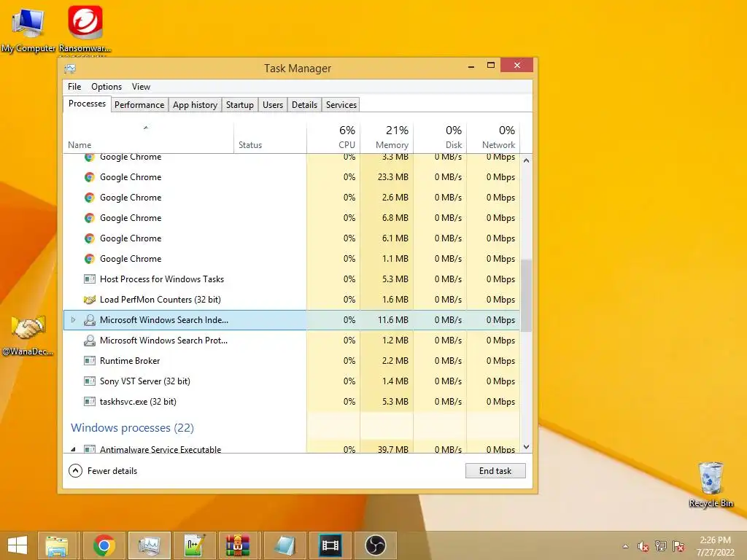Image resolution: width=747 pixels, height=560 pixels.
Task: Open OBS Studio taskbar icon
Action: 376,545
